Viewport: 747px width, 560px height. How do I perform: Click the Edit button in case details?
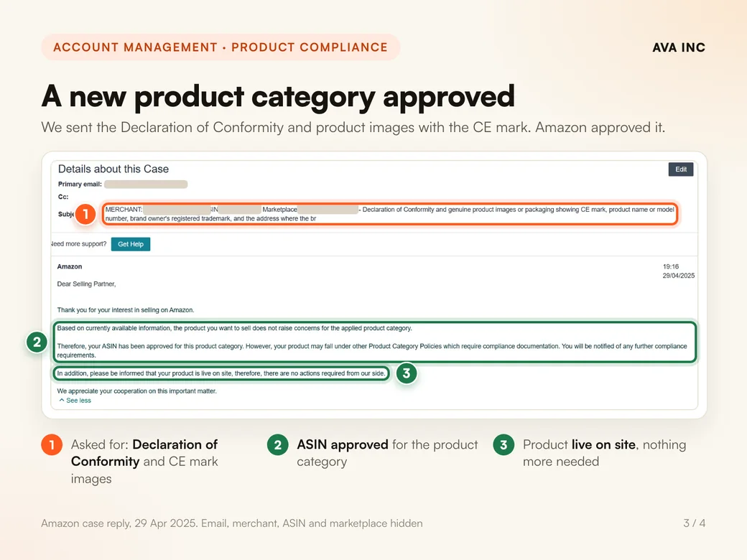pyautogui.click(x=681, y=169)
